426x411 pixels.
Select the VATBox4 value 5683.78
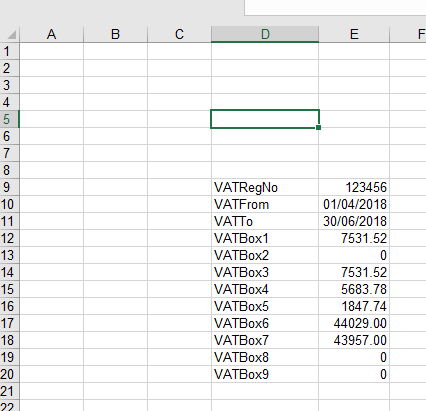coord(354,289)
